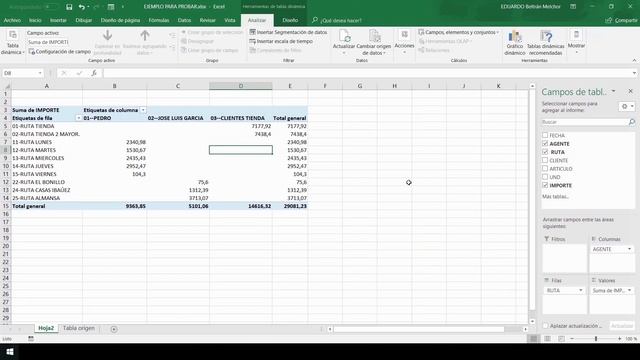This screenshot has width=640, height=360.
Task: Click Más tablas... link
Action: point(556,197)
